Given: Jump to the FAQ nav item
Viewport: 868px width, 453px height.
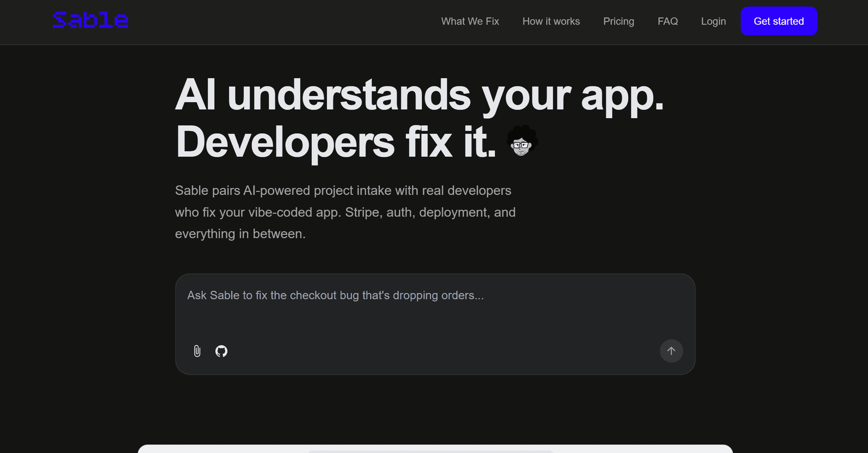Looking at the screenshot, I should [668, 21].
